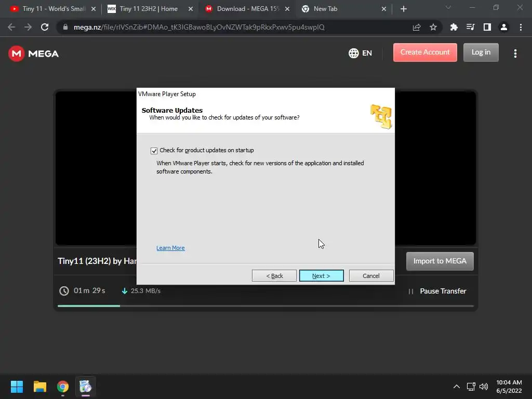Open new tab with plus button
This screenshot has width=532, height=399.
click(403, 9)
